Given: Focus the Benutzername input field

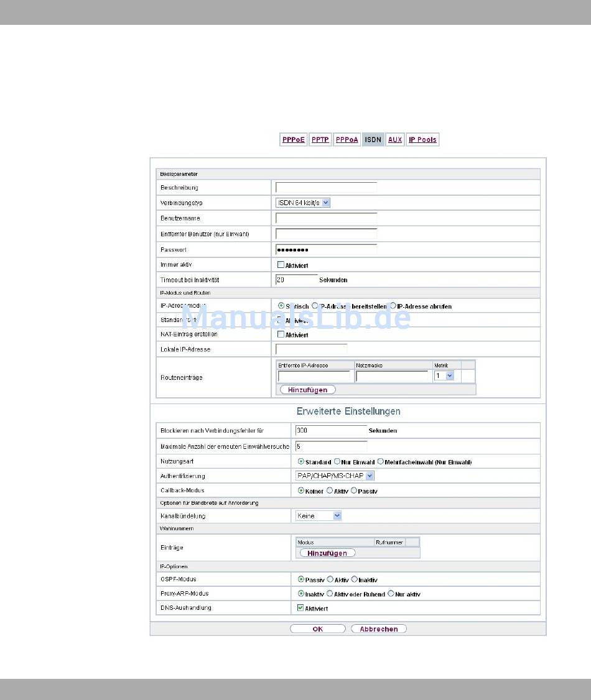Looking at the screenshot, I should [x=326, y=218].
